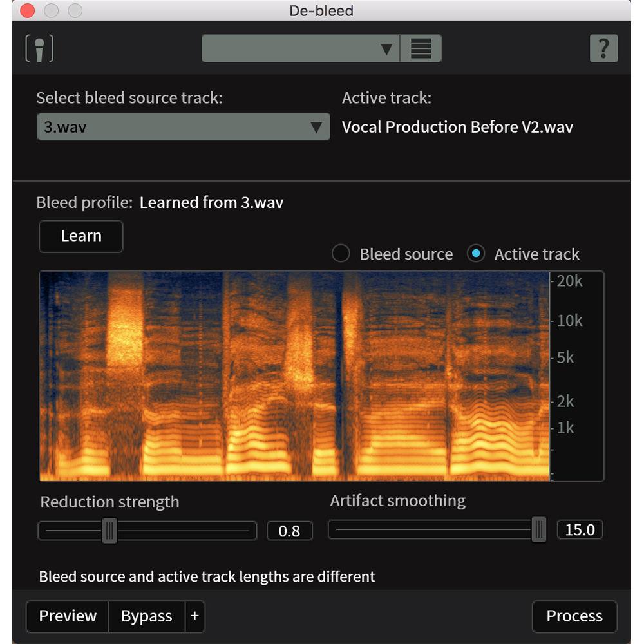Click the Reduction strength slider handle

point(109,531)
